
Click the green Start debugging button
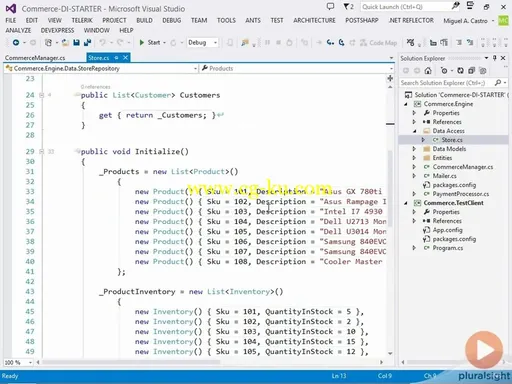150,43
